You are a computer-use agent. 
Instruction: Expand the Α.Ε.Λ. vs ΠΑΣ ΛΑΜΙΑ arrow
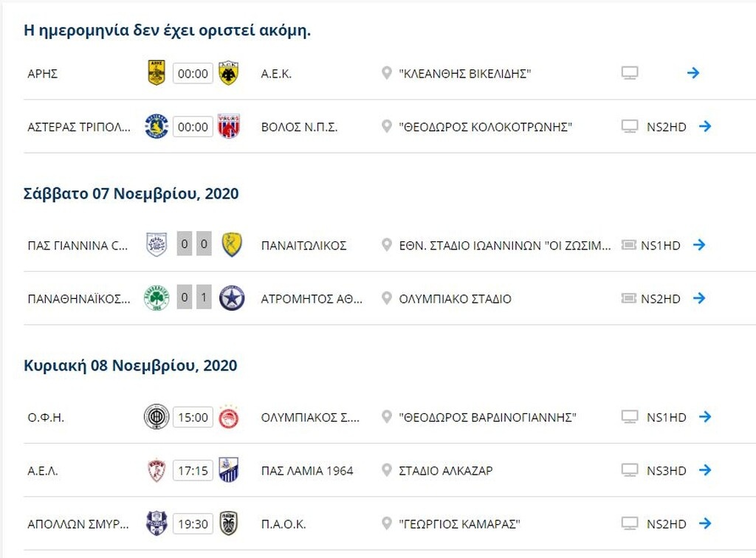point(705,469)
